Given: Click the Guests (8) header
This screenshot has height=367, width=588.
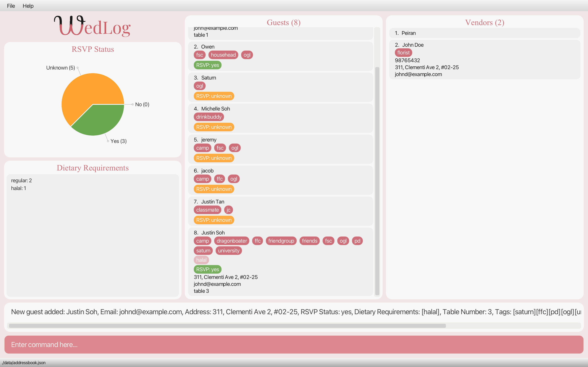Looking at the screenshot, I should 283,22.
